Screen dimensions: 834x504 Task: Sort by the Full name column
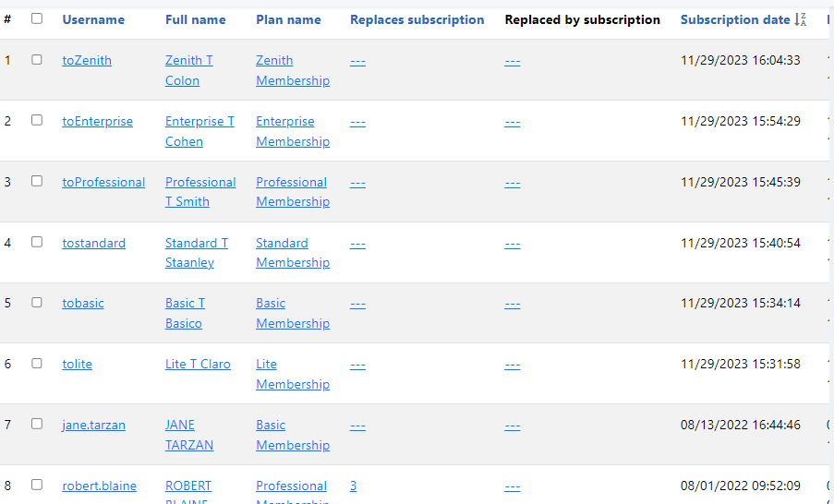[x=195, y=19]
